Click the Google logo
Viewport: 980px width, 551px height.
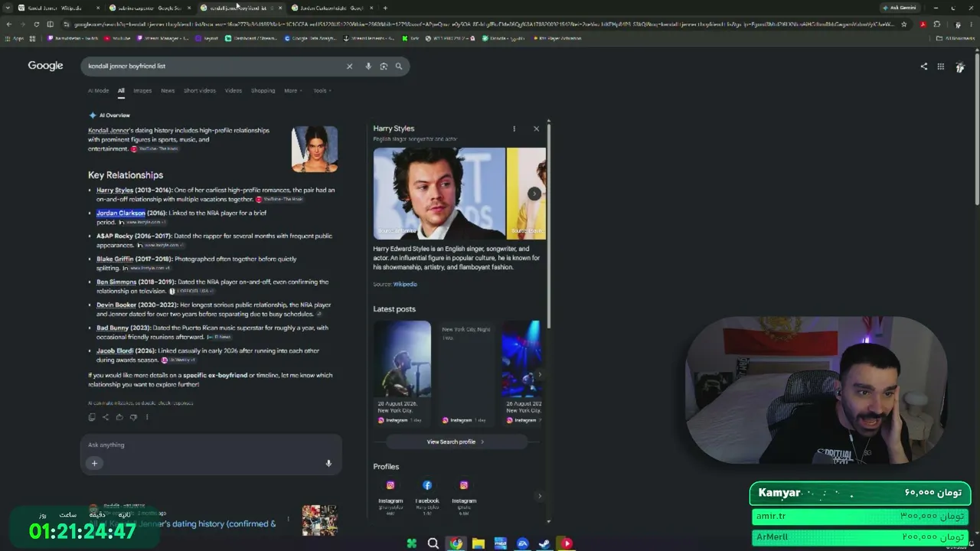coord(46,66)
